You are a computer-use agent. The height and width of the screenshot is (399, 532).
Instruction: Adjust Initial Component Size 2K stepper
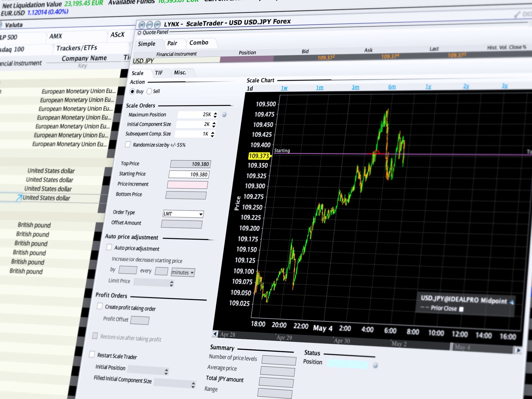click(x=214, y=124)
